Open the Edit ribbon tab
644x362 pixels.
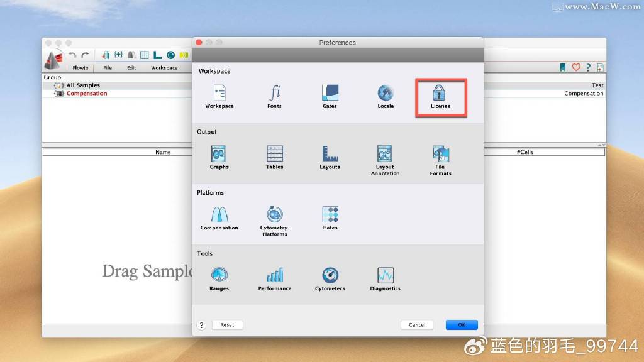[131, 68]
